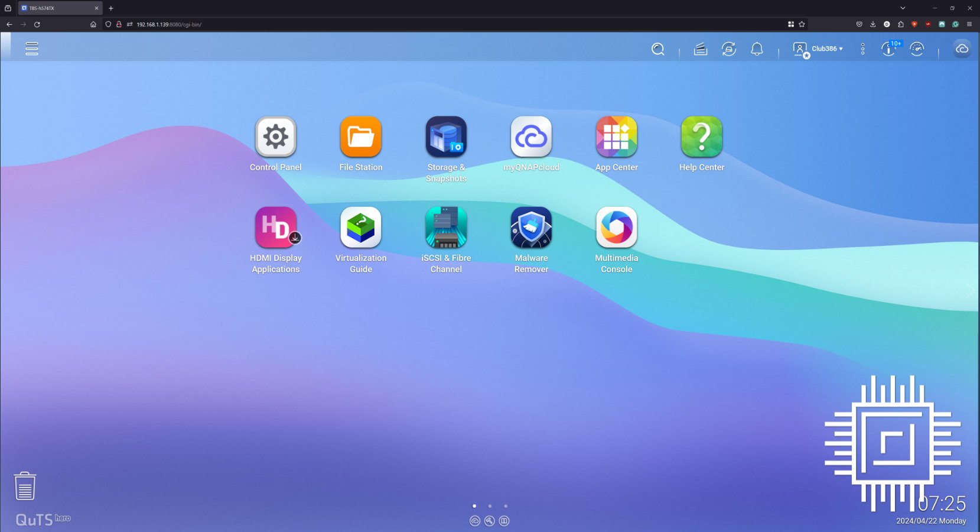Open browser downloads icon
Image resolution: width=980 pixels, height=532 pixels.
click(872, 24)
